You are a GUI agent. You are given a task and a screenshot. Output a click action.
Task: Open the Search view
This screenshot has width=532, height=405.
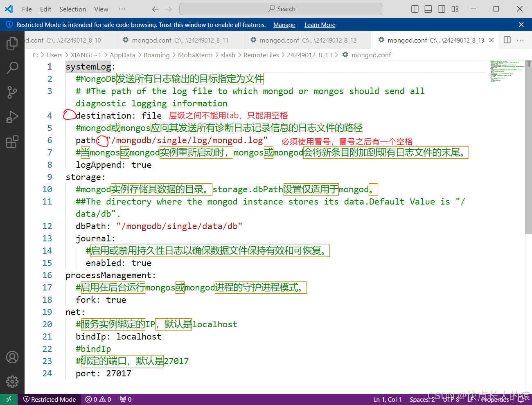pos(12,67)
